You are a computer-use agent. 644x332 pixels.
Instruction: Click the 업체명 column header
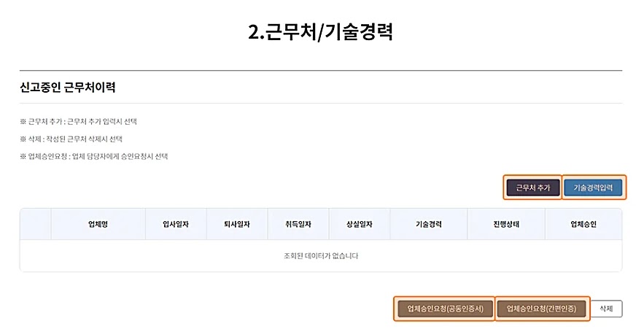[x=98, y=224]
